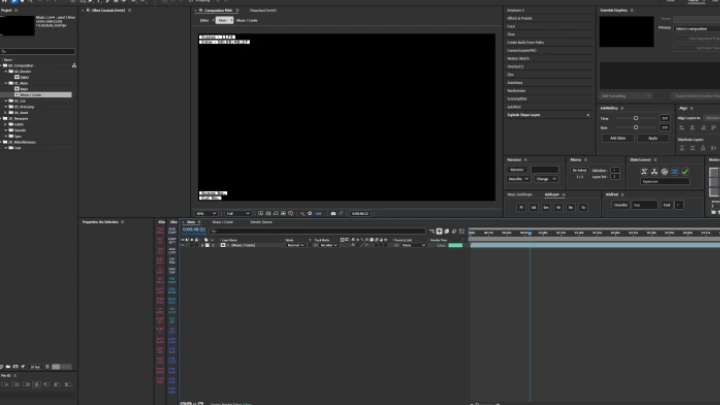Viewport: 720px width, 405px height.
Task: Toggle the frame blending switch in the timeline header
Action: pos(447,231)
